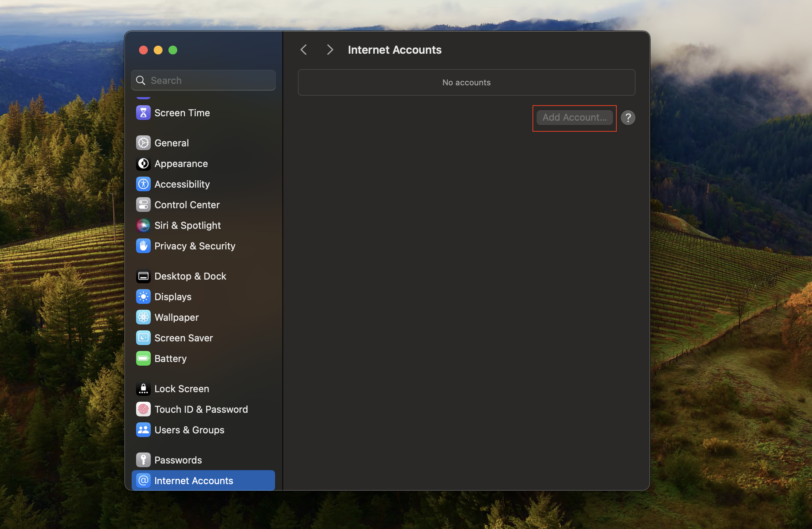This screenshot has width=812, height=529.
Task: Select Desktop & Dock label
Action: [x=190, y=276]
